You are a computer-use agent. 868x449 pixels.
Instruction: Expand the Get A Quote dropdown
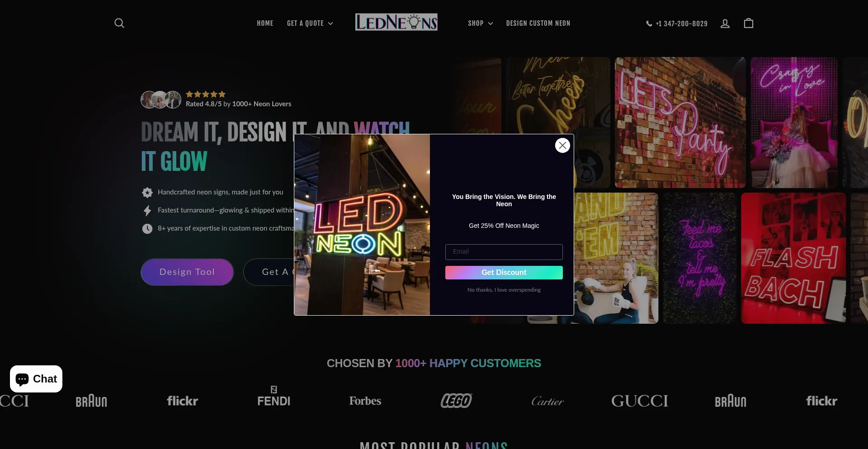[x=310, y=24]
